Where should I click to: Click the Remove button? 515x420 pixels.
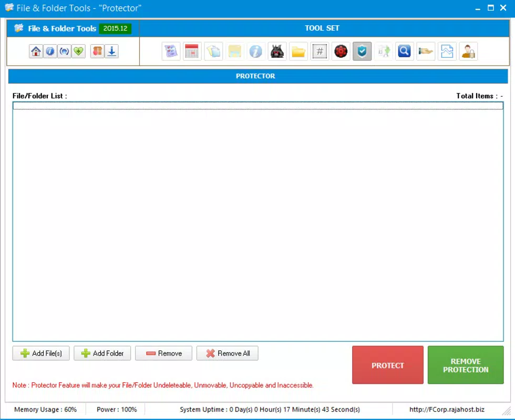[163, 353]
